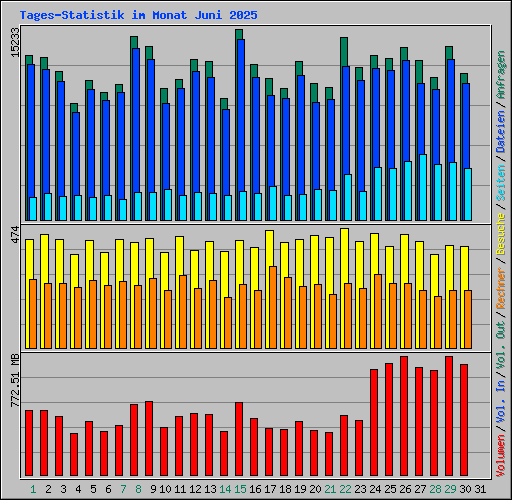The height and width of the screenshot is (500, 512).
Task: Click the red Volumen bar for day 26
Action: tap(404, 416)
